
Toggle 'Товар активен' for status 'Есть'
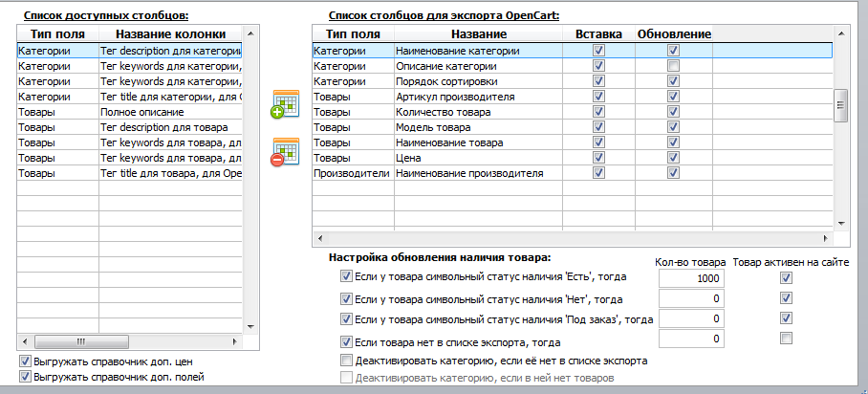pyautogui.click(x=786, y=277)
